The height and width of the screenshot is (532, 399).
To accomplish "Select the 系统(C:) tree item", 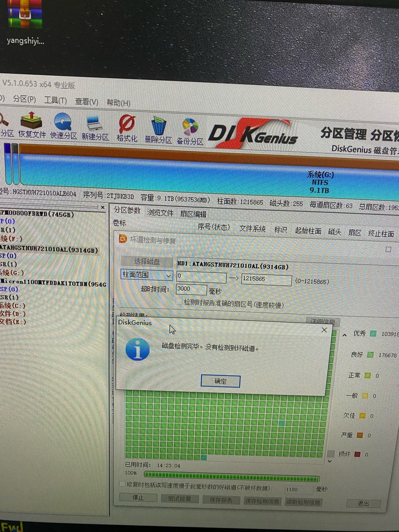I will [13, 305].
